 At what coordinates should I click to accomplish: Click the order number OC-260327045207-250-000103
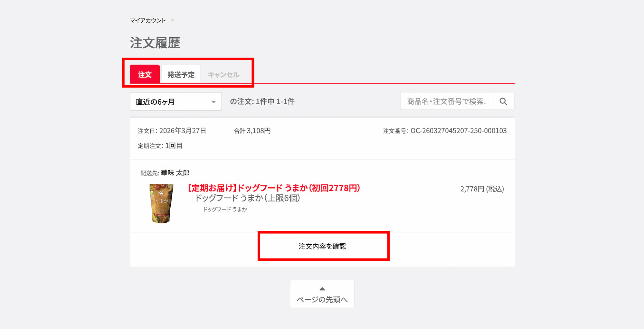[x=458, y=131]
